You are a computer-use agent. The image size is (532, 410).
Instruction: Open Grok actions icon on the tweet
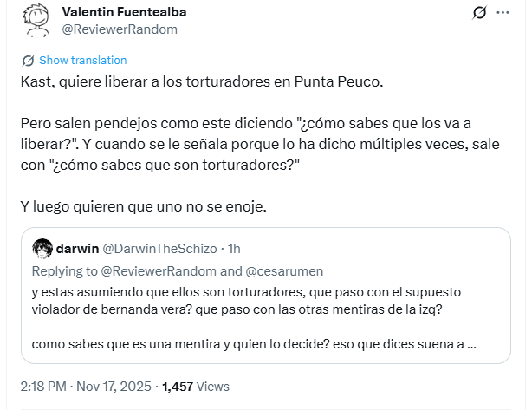pos(477,13)
